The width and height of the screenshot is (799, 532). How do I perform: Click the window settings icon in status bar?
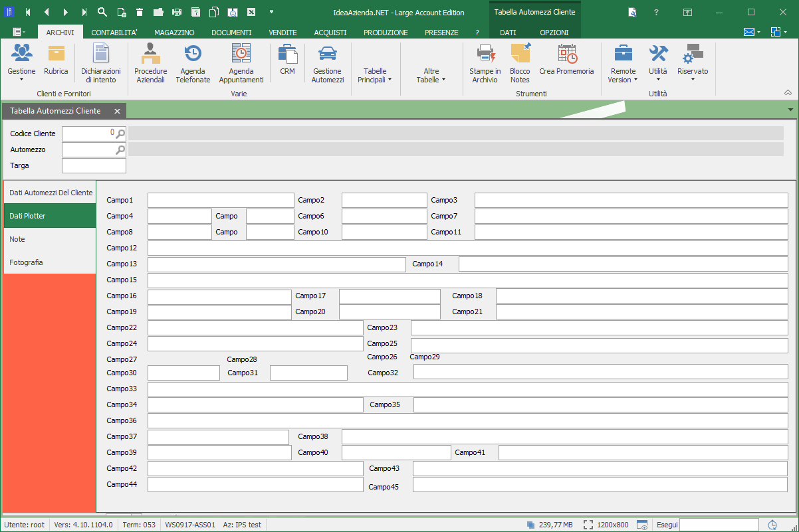tap(642, 525)
